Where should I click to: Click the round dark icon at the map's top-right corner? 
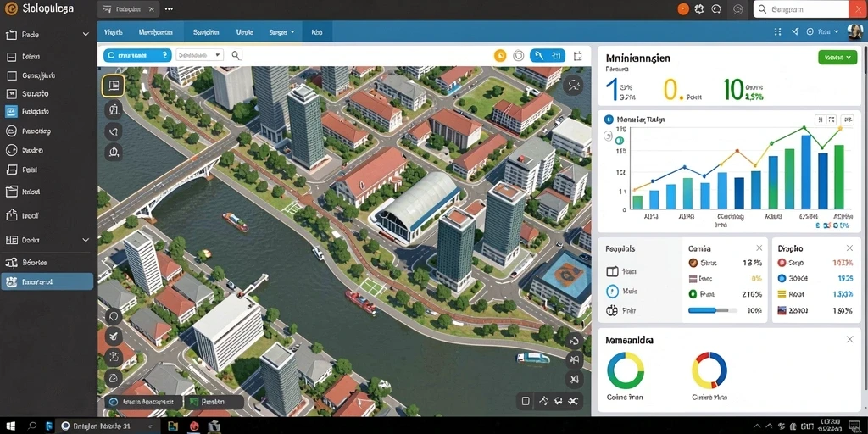point(573,86)
